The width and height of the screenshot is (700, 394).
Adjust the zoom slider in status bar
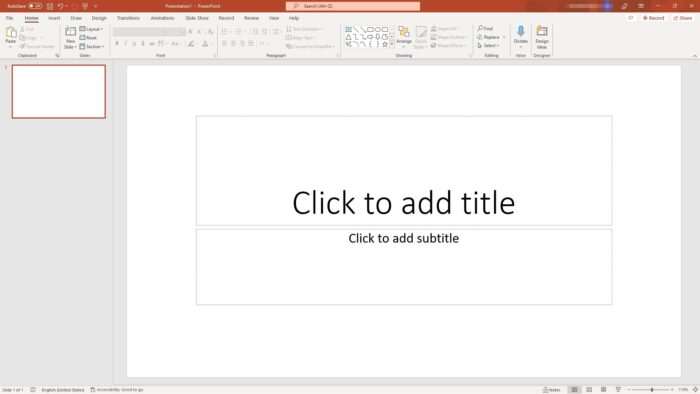652,390
